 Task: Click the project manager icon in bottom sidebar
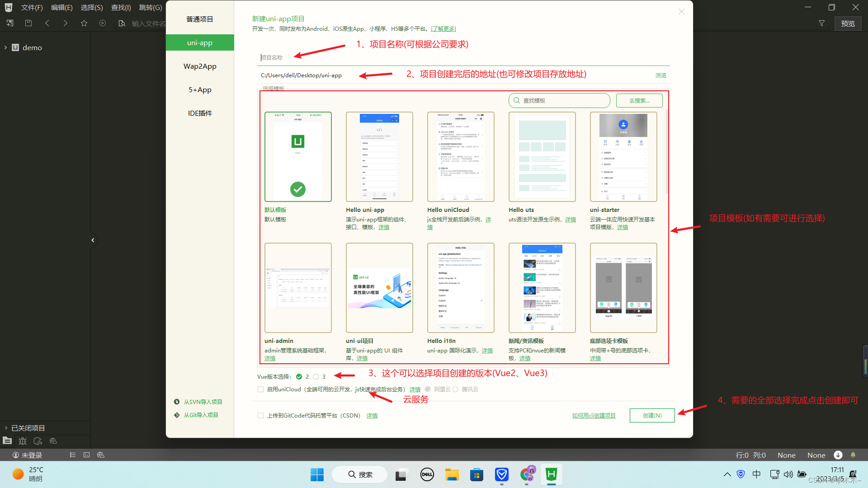click(x=7, y=441)
